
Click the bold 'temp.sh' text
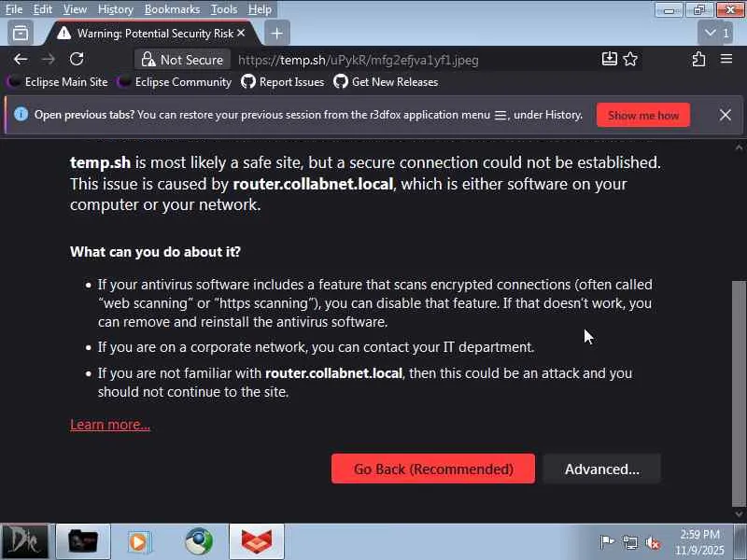100,162
